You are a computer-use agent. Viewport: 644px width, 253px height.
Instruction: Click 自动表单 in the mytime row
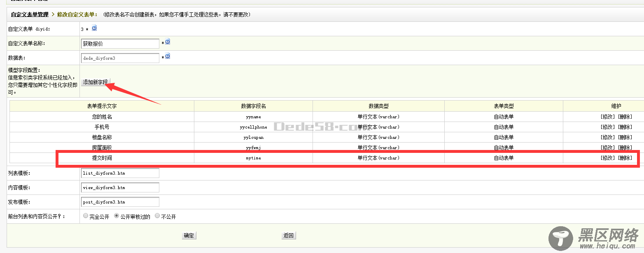[504, 158]
